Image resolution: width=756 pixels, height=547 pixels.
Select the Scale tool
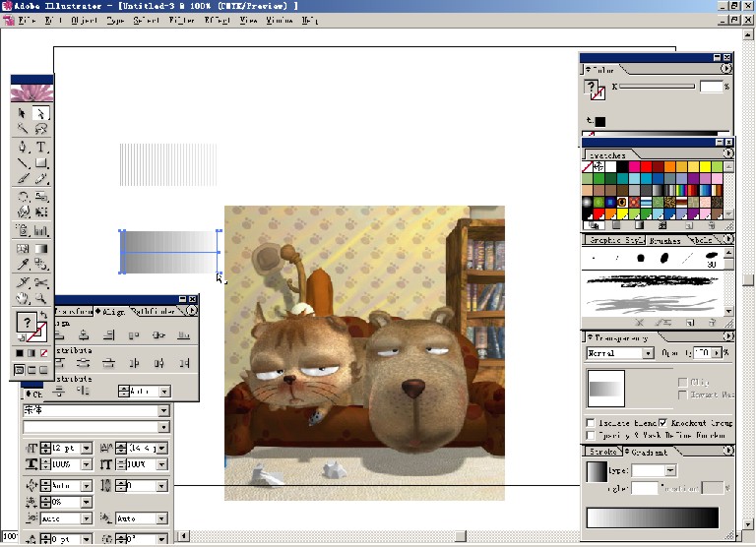point(41,197)
